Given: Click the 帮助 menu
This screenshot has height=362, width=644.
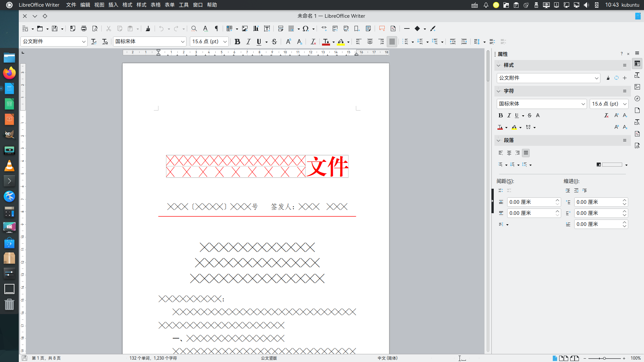Looking at the screenshot, I should pyautogui.click(x=212, y=5).
